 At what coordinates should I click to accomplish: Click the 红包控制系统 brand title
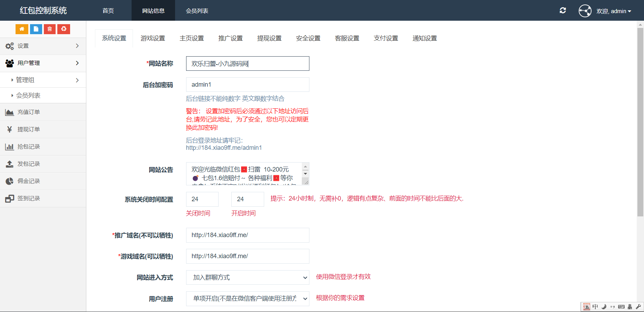coord(43,10)
